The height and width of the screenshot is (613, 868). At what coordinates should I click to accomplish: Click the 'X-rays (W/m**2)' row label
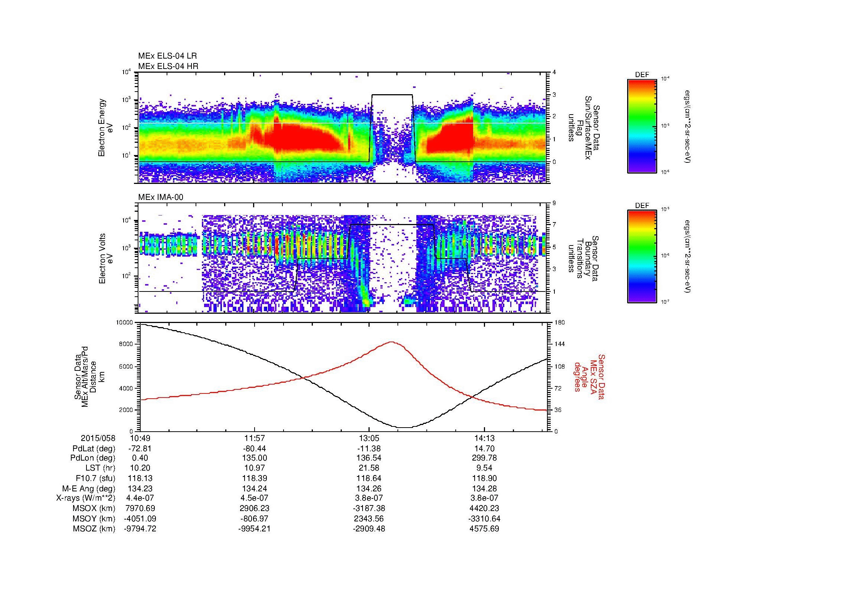point(85,498)
